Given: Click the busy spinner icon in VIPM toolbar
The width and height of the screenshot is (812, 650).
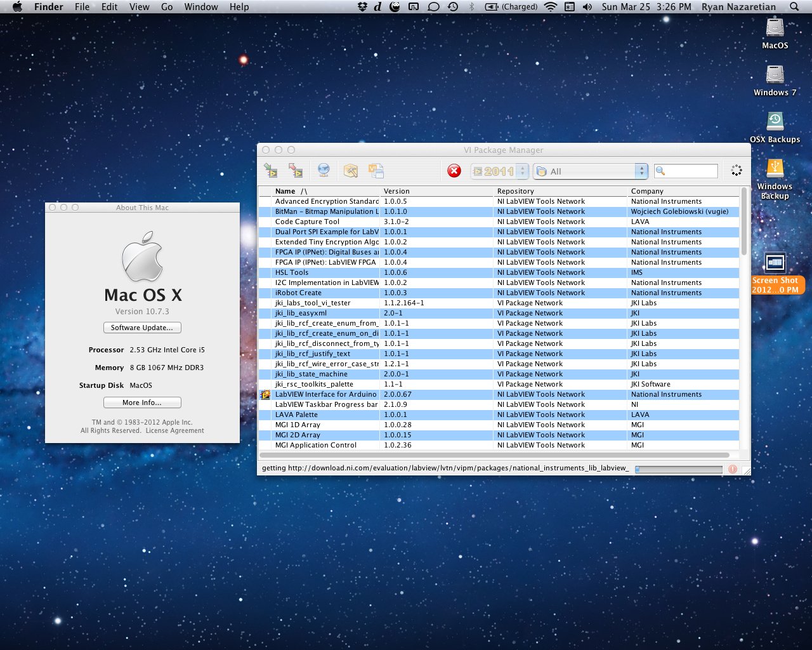Looking at the screenshot, I should click(x=737, y=170).
